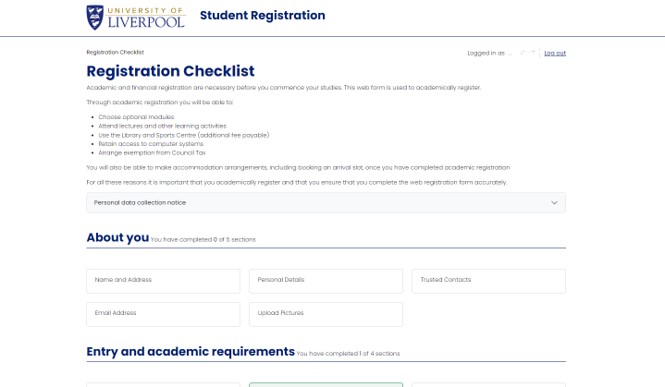
Task: Click the 'Choose optional modules' bullet item
Action: coord(136,117)
